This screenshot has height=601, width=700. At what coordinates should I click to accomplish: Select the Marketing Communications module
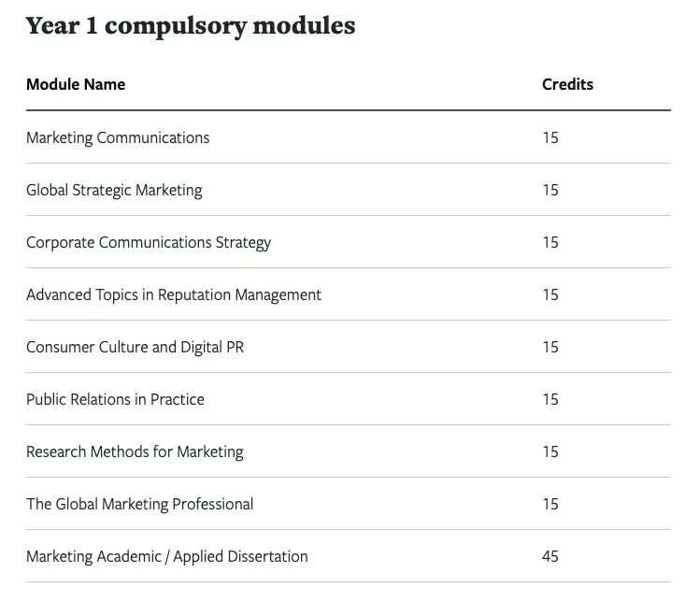click(118, 137)
